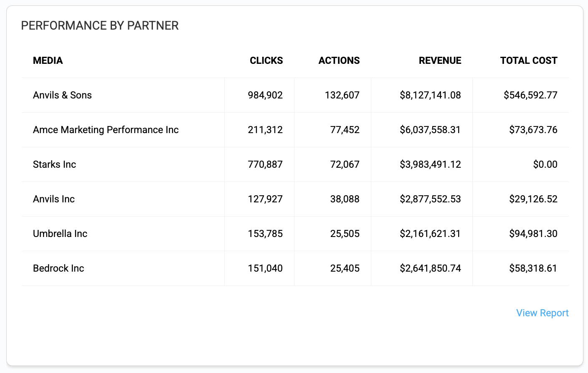
Task: Click the Starks Inc partner name
Action: (54, 164)
